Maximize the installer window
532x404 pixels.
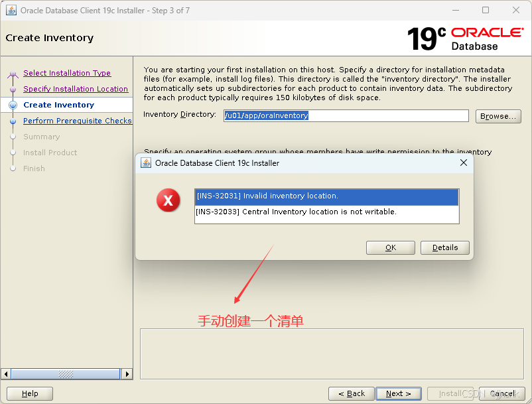point(486,10)
